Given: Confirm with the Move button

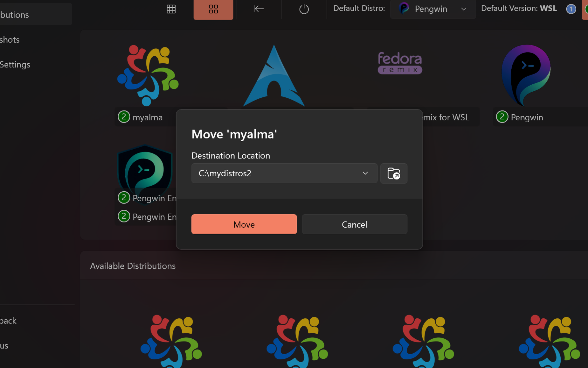Looking at the screenshot, I should point(244,224).
